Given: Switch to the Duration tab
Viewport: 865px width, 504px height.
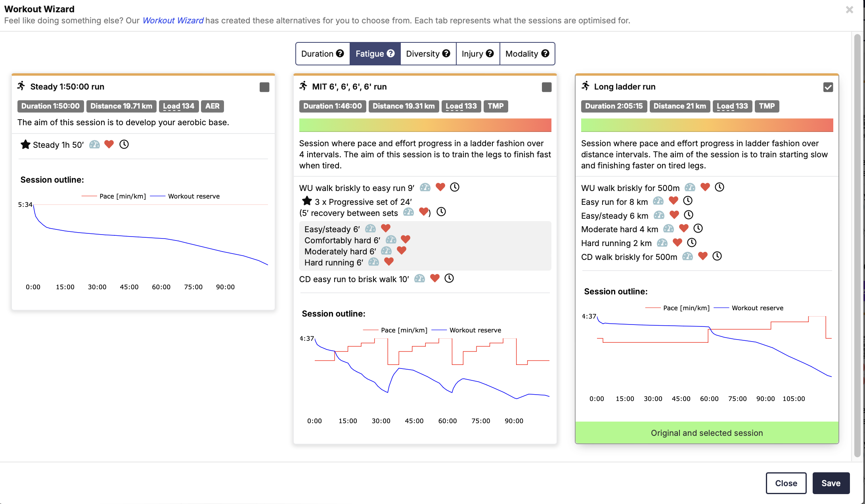Looking at the screenshot, I should pos(323,54).
